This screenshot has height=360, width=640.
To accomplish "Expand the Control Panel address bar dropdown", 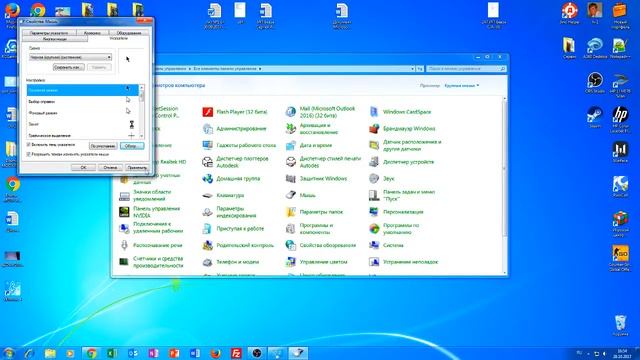I will [x=412, y=69].
